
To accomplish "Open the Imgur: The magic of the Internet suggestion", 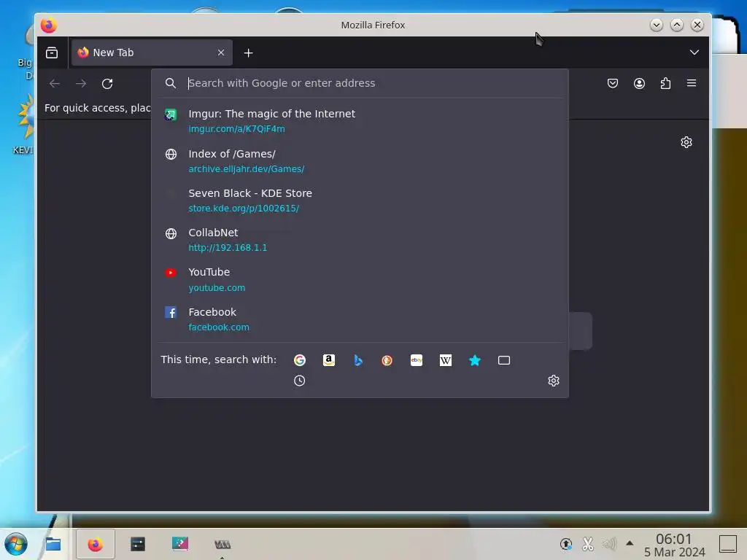I will click(x=360, y=121).
